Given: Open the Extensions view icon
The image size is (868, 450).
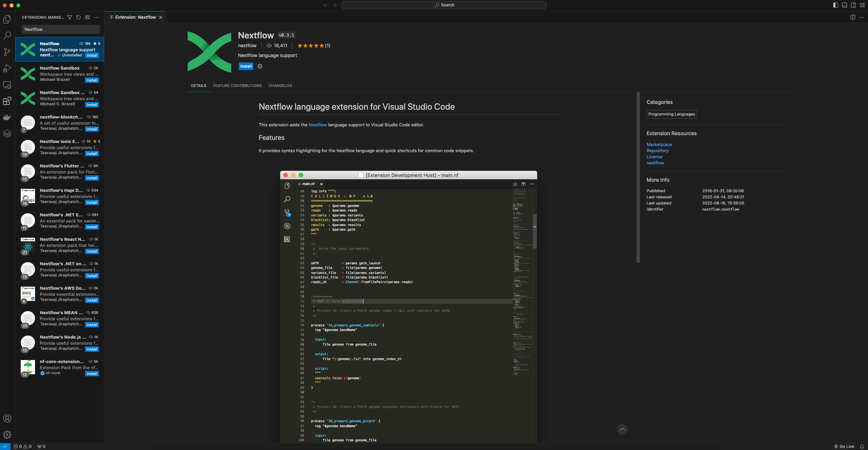Looking at the screenshot, I should pyautogui.click(x=7, y=101).
